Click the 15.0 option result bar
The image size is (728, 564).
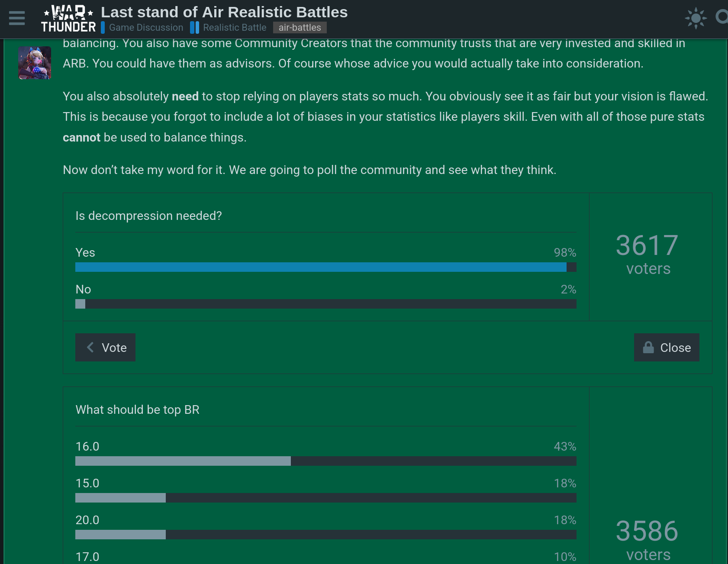pos(325,498)
